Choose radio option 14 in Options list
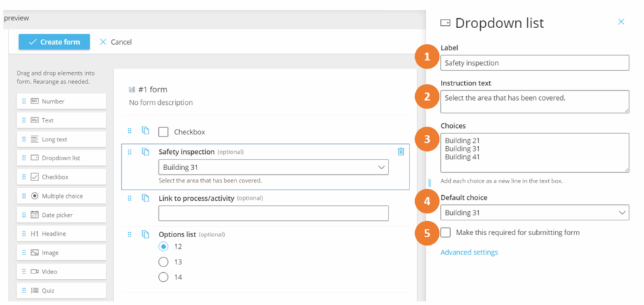This screenshot has width=644, height=305. coord(164,277)
